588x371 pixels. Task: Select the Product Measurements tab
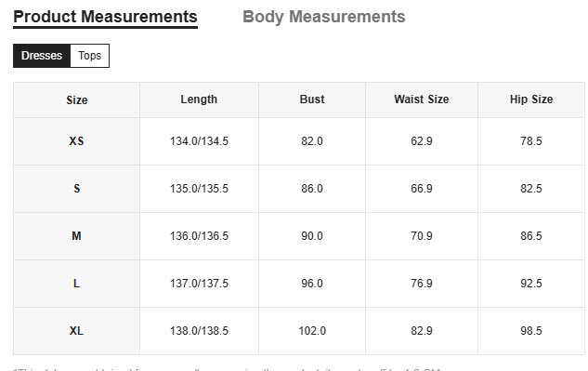click(x=105, y=17)
